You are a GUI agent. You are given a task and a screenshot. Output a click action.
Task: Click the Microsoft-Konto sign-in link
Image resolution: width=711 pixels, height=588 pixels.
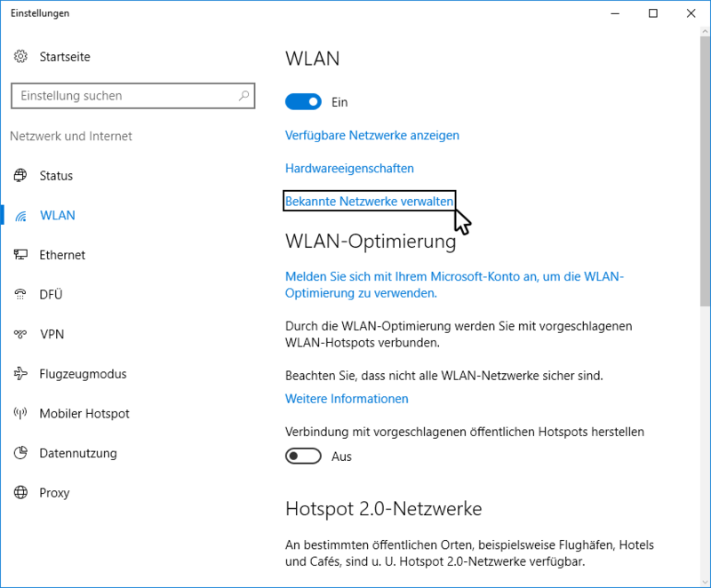point(454,285)
